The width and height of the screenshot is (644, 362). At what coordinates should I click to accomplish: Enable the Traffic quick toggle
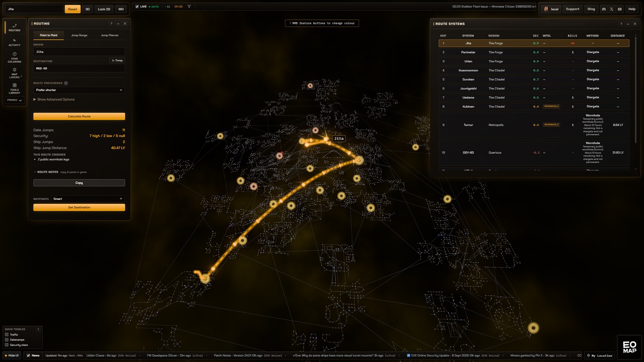point(7,335)
